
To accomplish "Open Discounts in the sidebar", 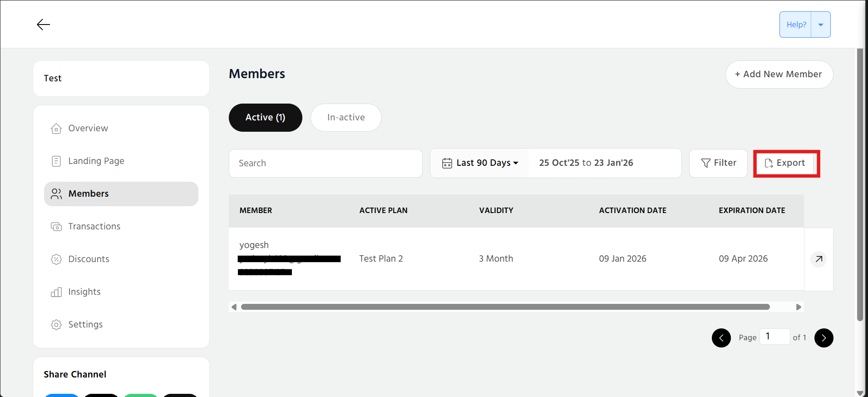I will pos(89,259).
